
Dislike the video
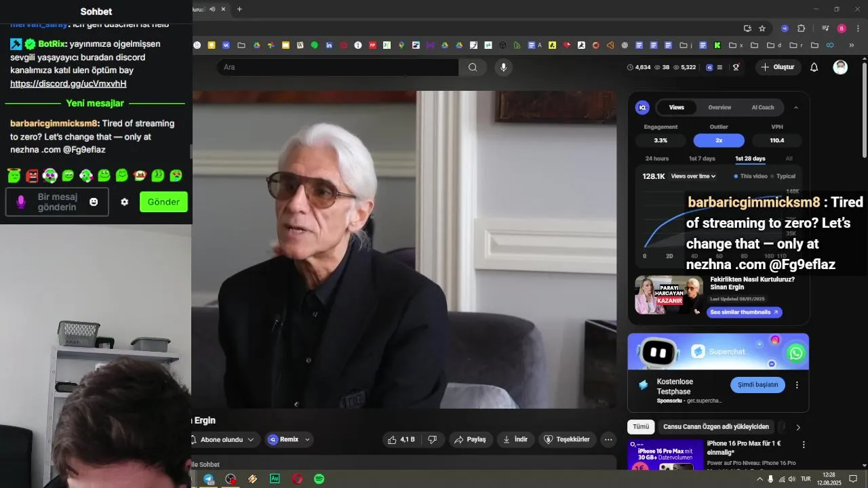point(433,439)
